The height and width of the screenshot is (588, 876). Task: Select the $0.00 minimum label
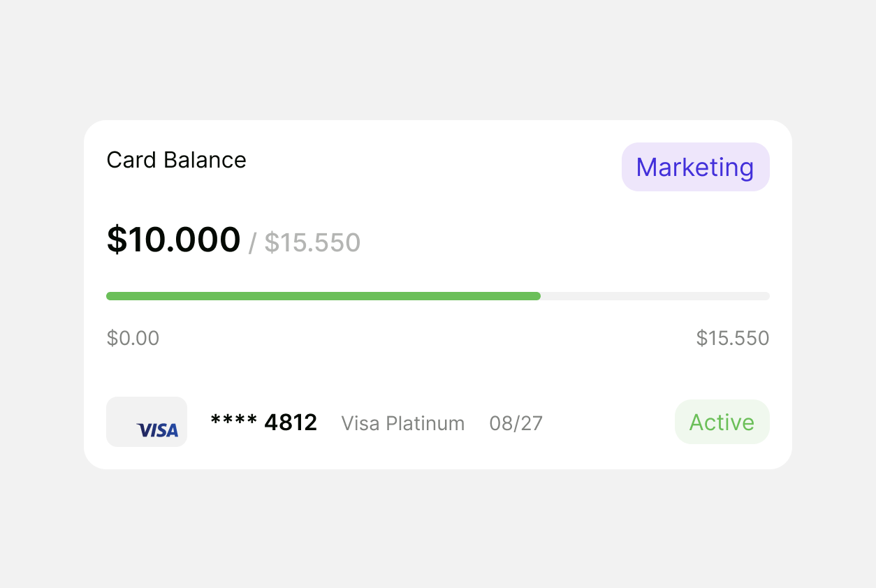tap(133, 338)
